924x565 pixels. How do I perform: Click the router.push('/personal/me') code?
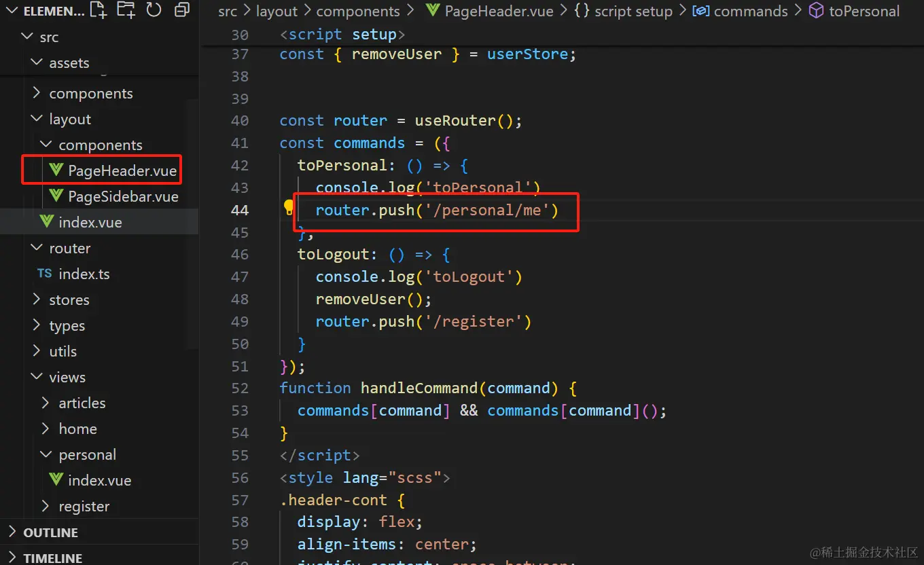pyautogui.click(x=436, y=210)
